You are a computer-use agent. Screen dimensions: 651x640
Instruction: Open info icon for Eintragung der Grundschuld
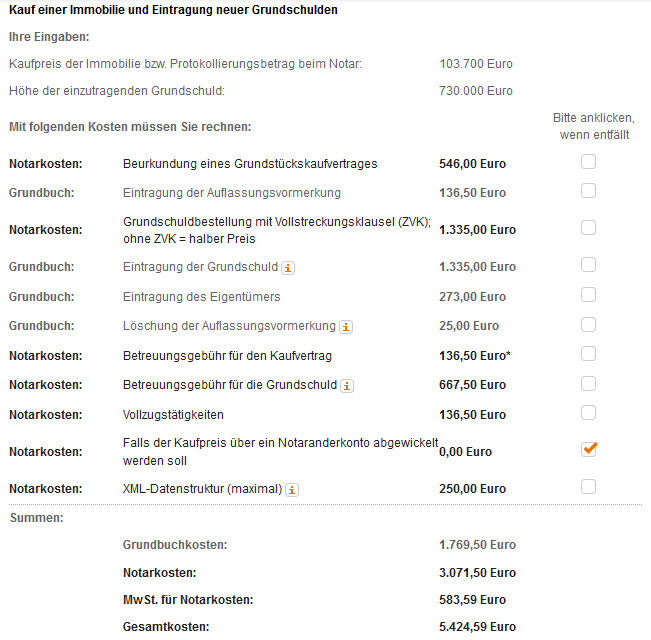click(288, 267)
